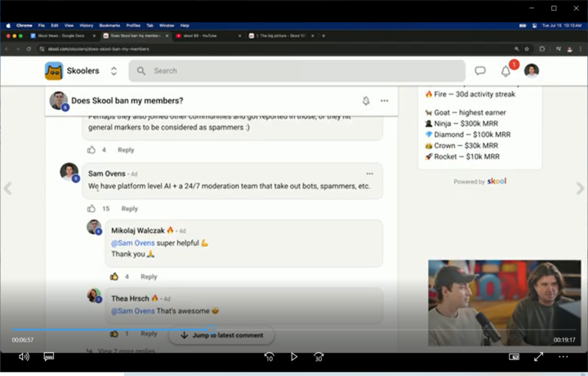Open the Chrome menu in menu bar
The image size is (588, 376).
coord(24,25)
